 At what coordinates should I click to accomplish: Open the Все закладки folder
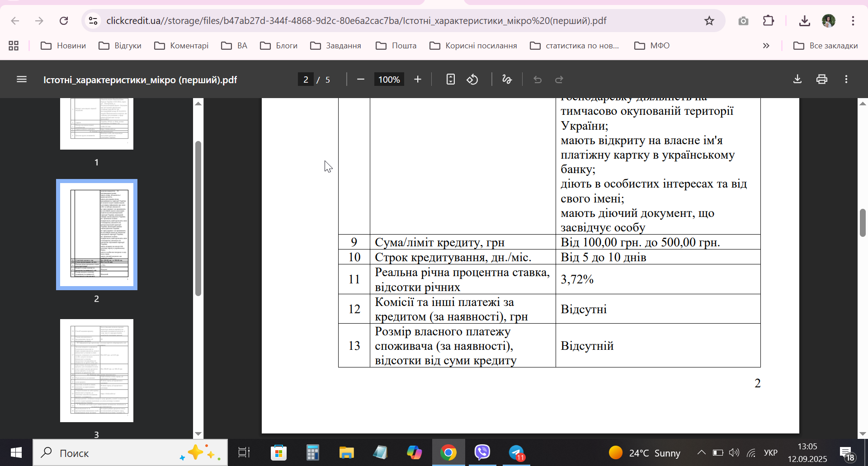(x=826, y=46)
